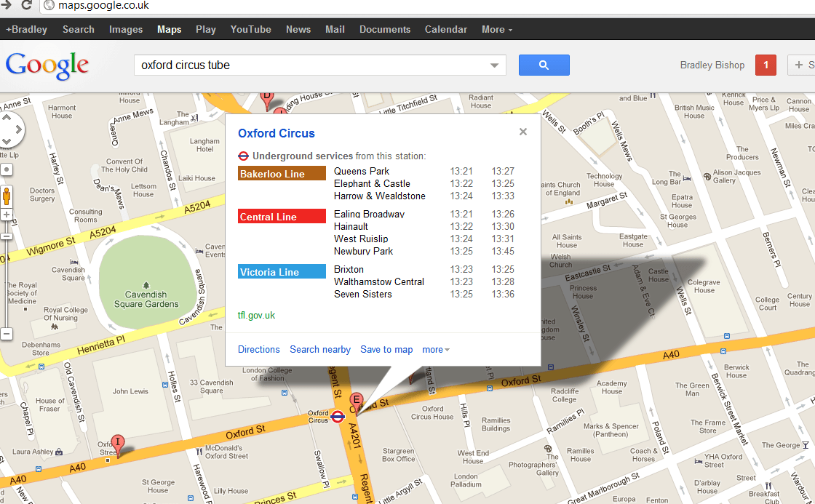Select the Bakerloo Line label

click(x=282, y=174)
